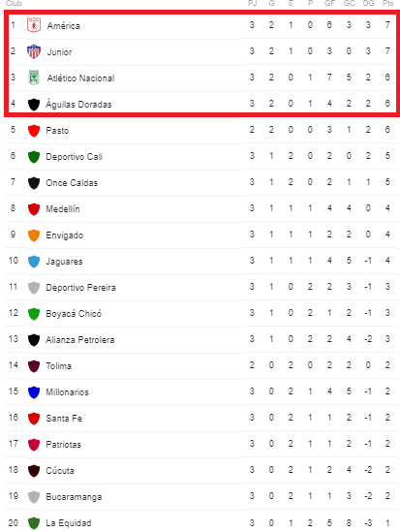Click the orange Envigado shield icon
400x532 pixels.
[34, 235]
